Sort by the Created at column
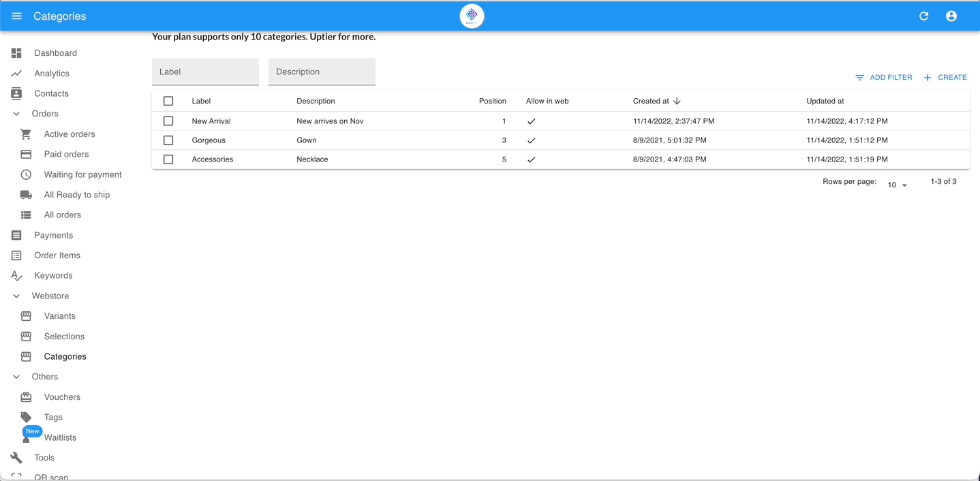This screenshot has height=481, width=980. click(652, 100)
